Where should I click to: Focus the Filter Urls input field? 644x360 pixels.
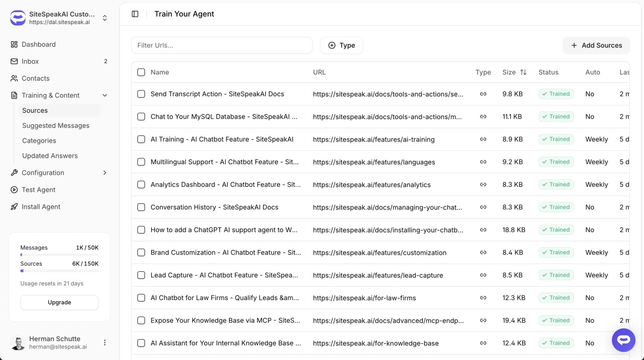click(222, 45)
